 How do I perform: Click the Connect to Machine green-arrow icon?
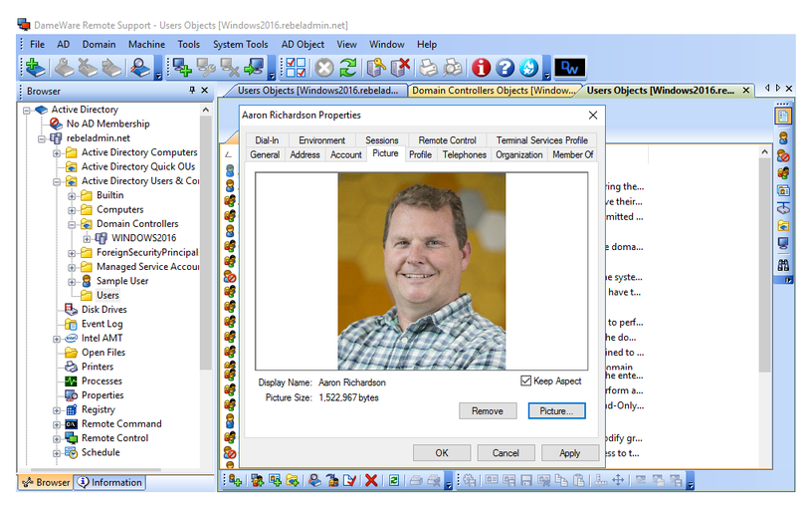[x=255, y=68]
